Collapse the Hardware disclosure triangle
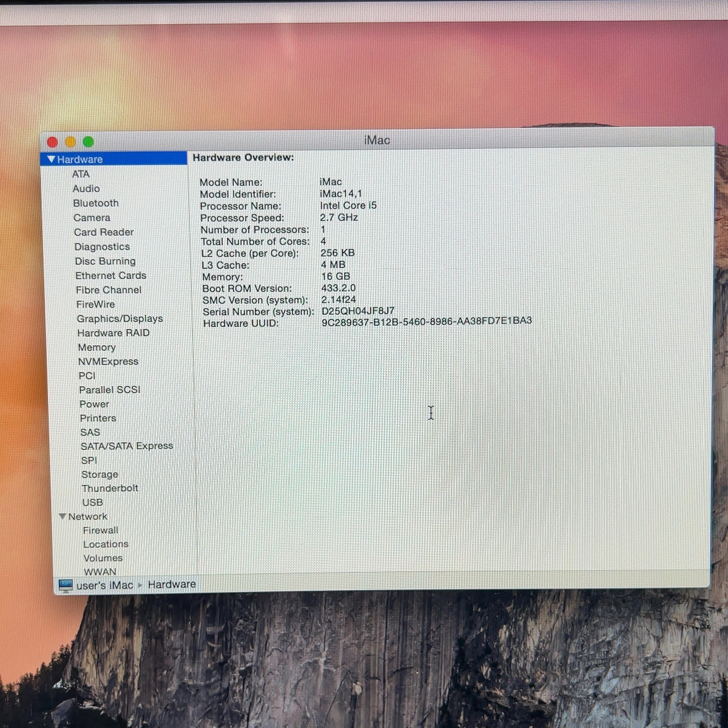This screenshot has width=728, height=728. pos(51,160)
